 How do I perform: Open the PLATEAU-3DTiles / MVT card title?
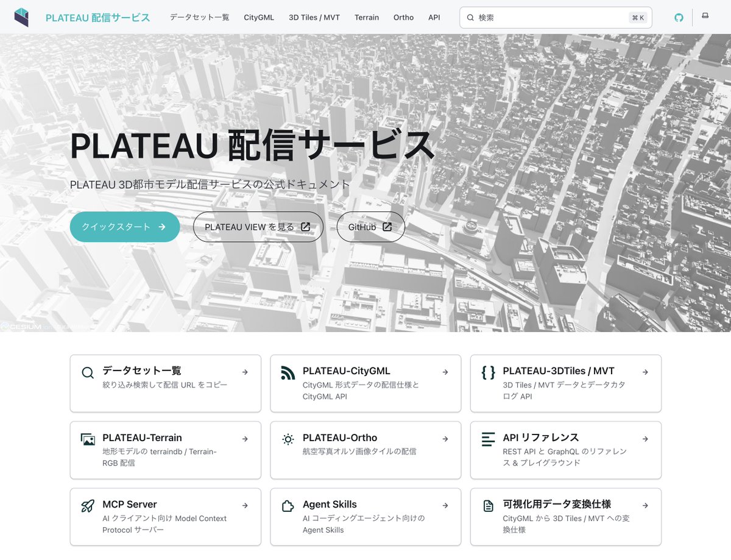click(559, 370)
